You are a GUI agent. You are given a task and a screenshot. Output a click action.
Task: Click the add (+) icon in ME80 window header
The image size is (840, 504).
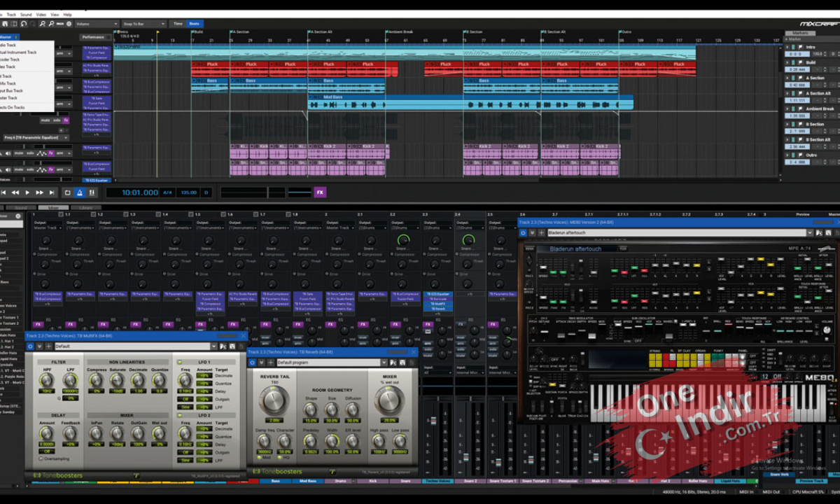coord(541,232)
